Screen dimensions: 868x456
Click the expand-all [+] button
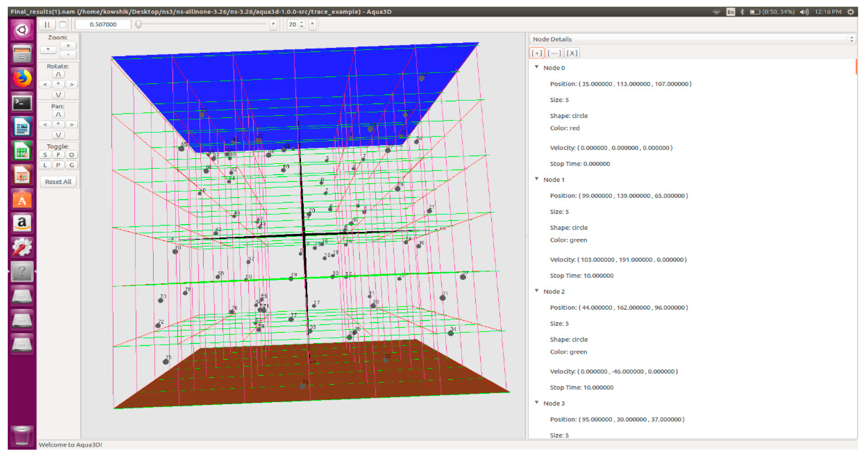(x=537, y=53)
